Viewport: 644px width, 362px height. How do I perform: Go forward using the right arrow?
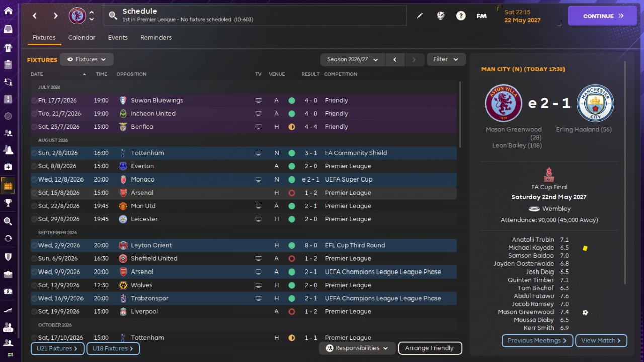[55, 16]
